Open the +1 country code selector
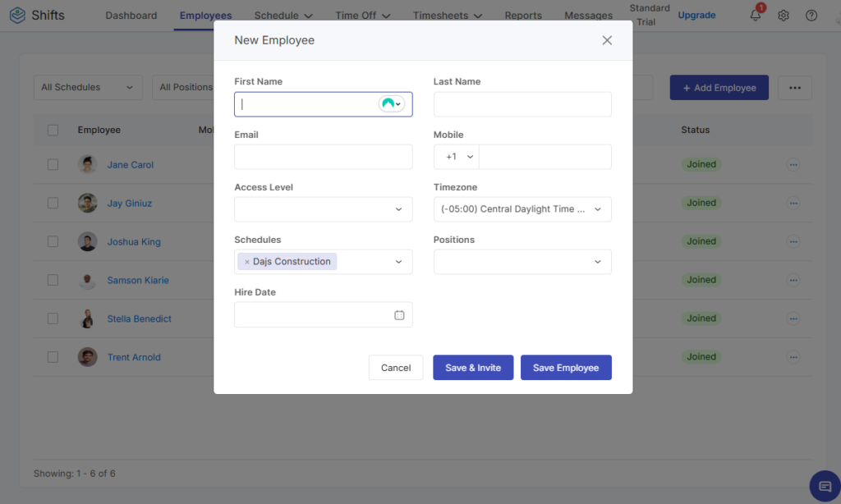Image resolution: width=841 pixels, height=504 pixels. pyautogui.click(x=457, y=157)
